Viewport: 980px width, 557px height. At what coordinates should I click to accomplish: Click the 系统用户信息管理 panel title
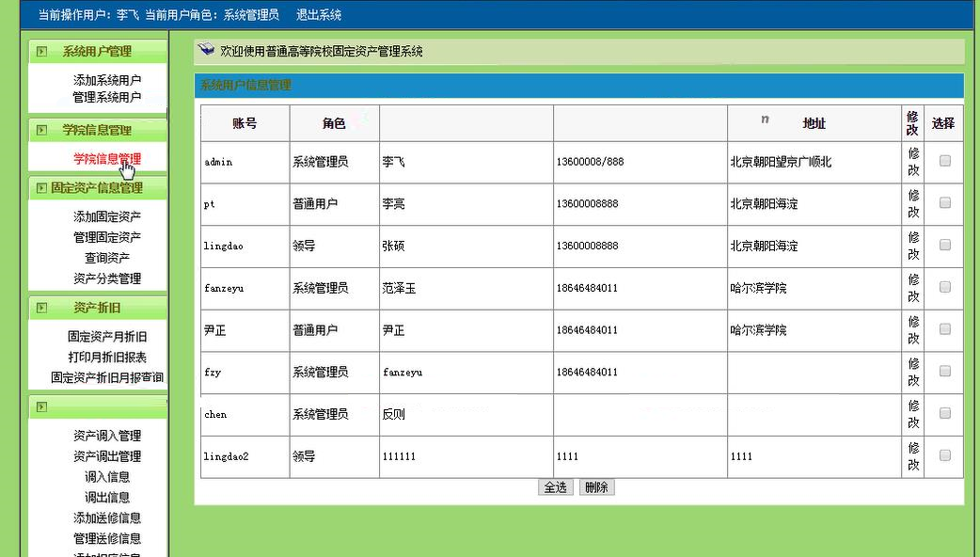click(245, 85)
